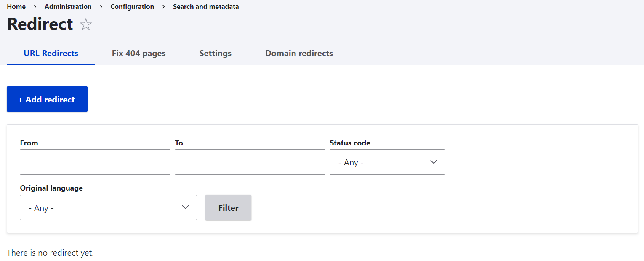This screenshot has width=644, height=261.
Task: Open Administration from the breadcrumb trail
Action: (x=68, y=6)
